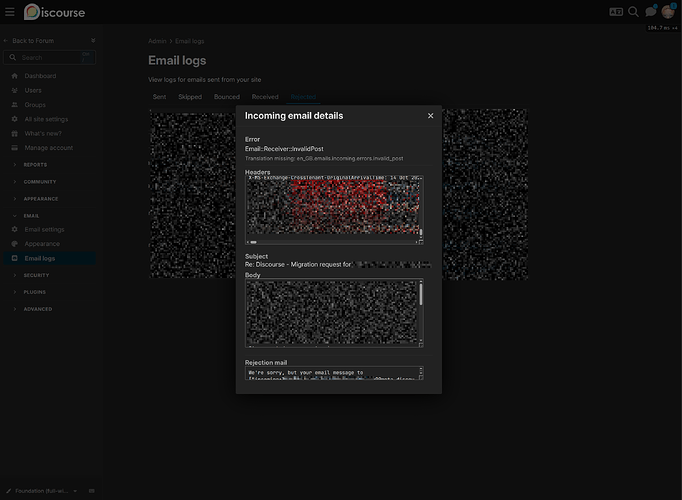
Task: Switch to the Sent tab
Action: 159,97
